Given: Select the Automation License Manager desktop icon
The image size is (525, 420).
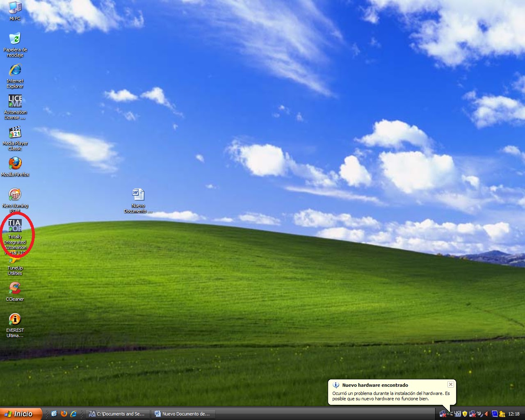Looking at the screenshot, I should pyautogui.click(x=15, y=107).
